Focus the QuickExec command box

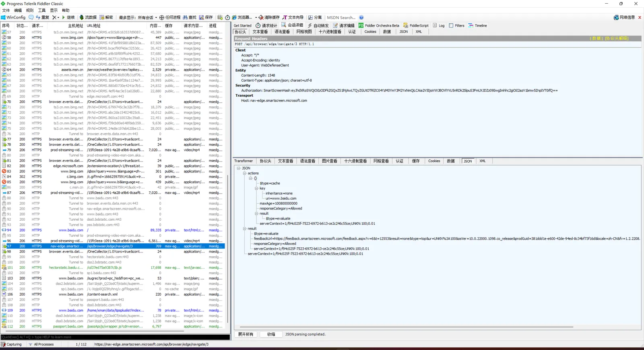coord(115,337)
